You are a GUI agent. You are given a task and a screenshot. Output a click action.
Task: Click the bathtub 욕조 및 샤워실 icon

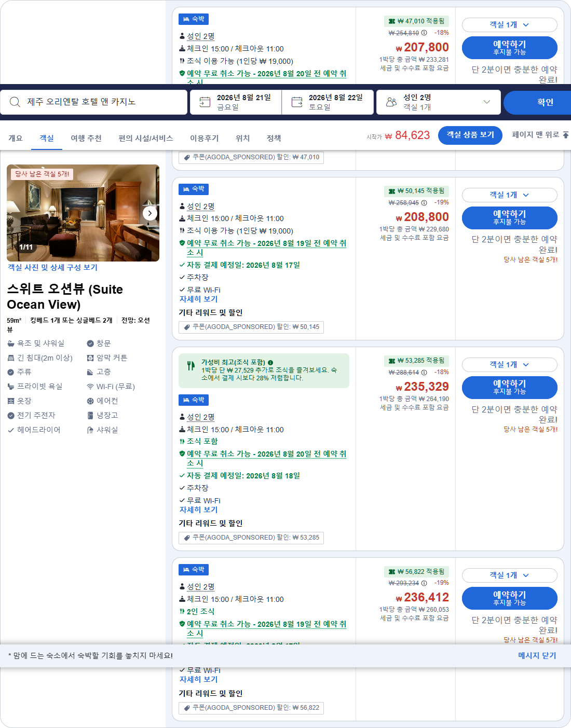tap(11, 344)
